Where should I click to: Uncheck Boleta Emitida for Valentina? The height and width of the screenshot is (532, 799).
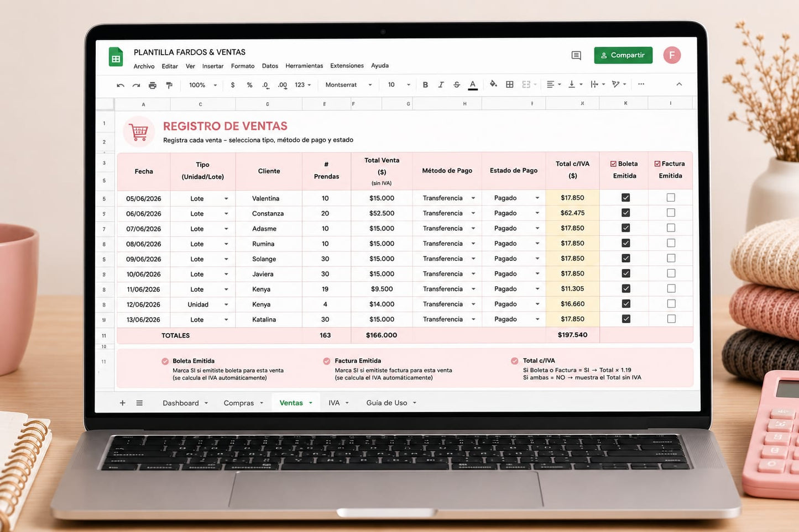(625, 198)
